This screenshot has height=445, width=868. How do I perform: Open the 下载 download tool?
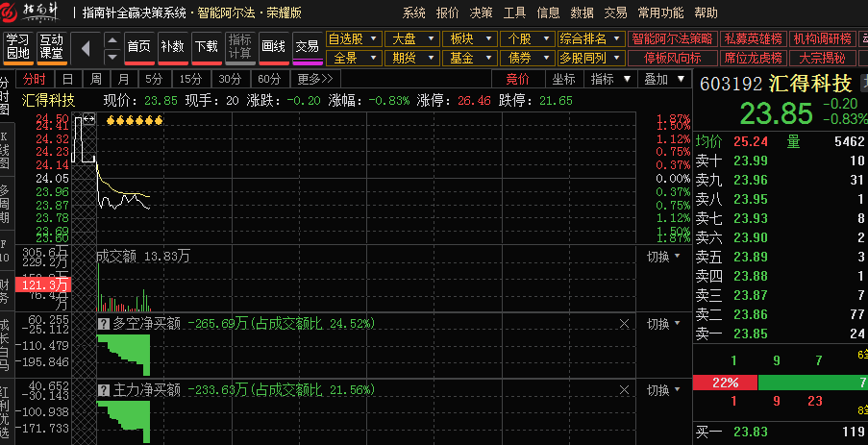tap(206, 47)
